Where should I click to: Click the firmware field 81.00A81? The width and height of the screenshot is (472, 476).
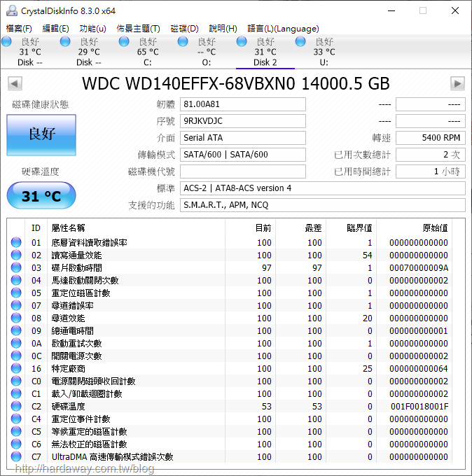tap(243, 104)
